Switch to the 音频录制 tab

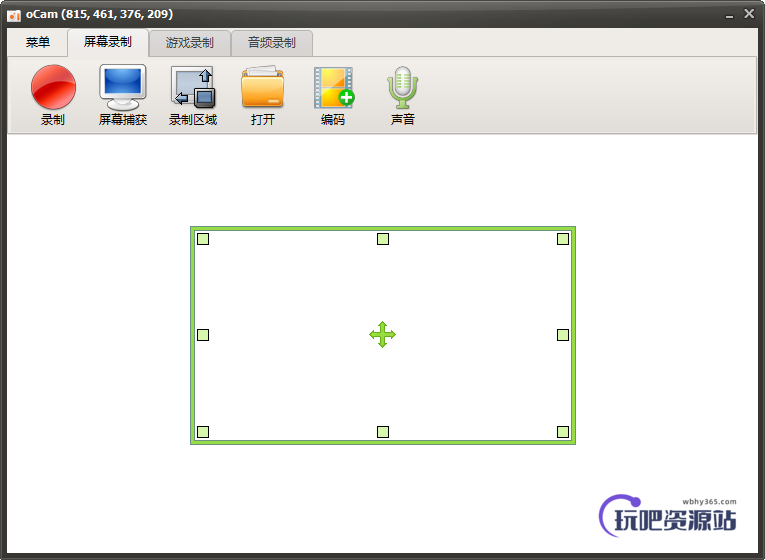272,43
